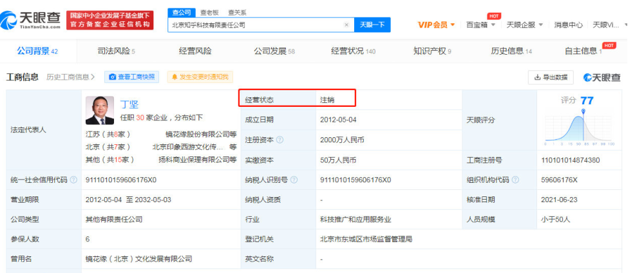Expand the 百宝箱 menu
The height and width of the screenshot is (273, 644).
(x=480, y=24)
